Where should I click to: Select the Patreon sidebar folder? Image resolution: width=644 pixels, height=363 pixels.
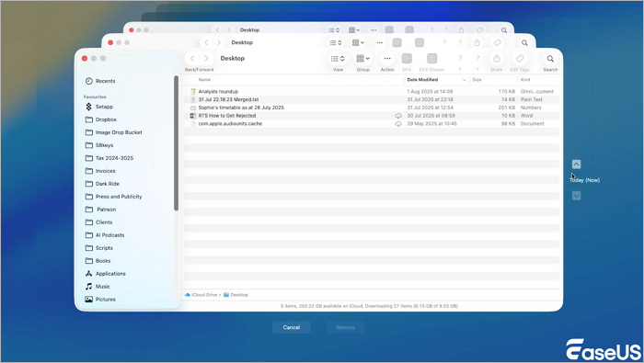click(101, 210)
